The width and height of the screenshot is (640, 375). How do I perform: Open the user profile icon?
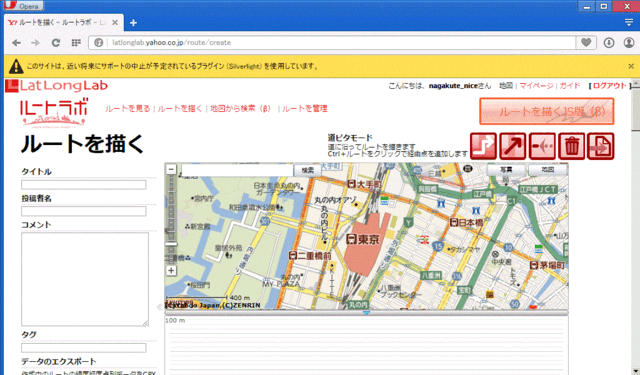[629, 42]
